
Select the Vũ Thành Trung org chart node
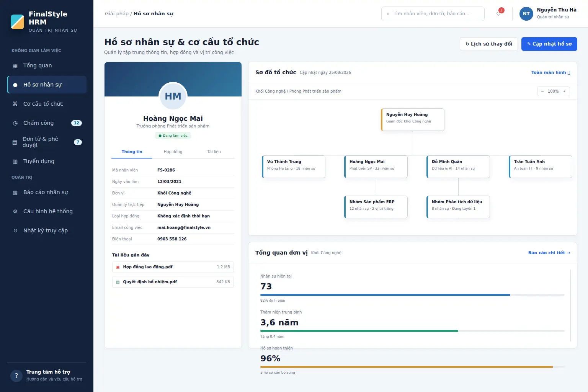[x=294, y=167]
